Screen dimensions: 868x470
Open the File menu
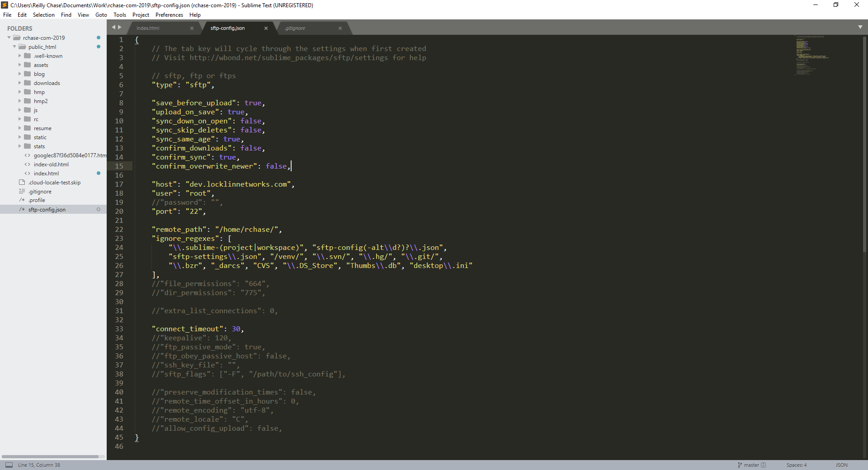click(7, 15)
